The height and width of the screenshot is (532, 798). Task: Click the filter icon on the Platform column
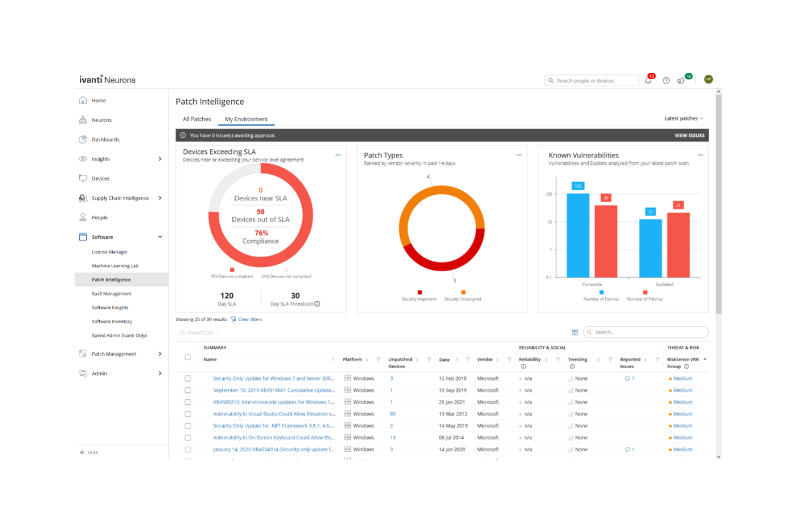[378, 359]
